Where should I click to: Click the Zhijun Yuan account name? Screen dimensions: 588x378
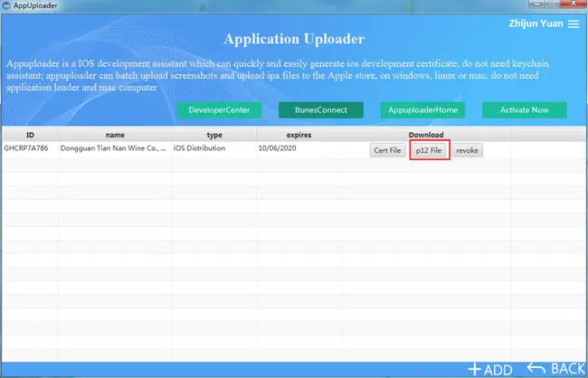[536, 24]
